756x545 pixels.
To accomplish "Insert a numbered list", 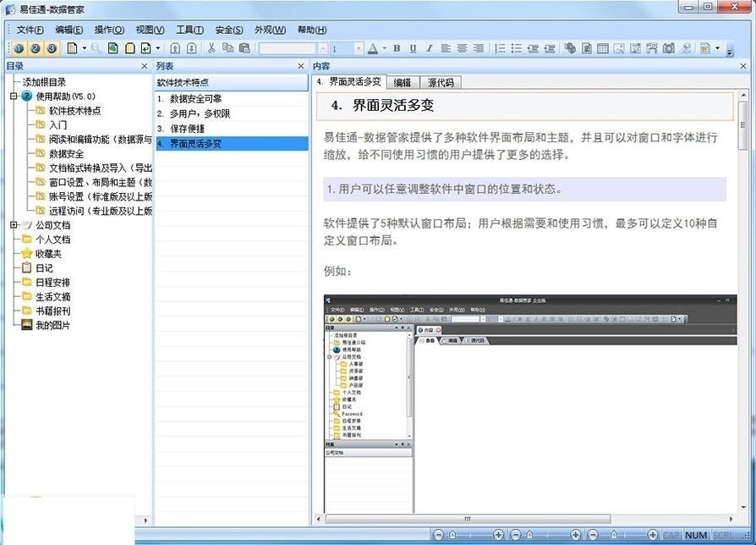I will [500, 48].
